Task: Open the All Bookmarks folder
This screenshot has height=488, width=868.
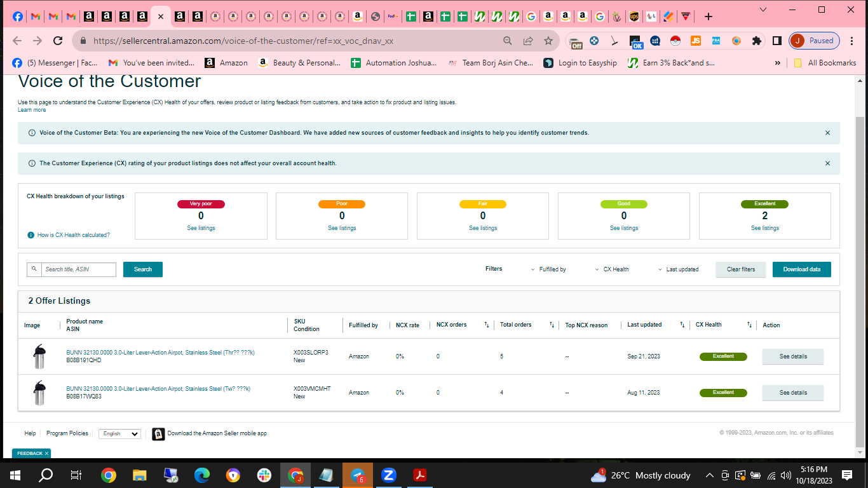Action: 825,63
